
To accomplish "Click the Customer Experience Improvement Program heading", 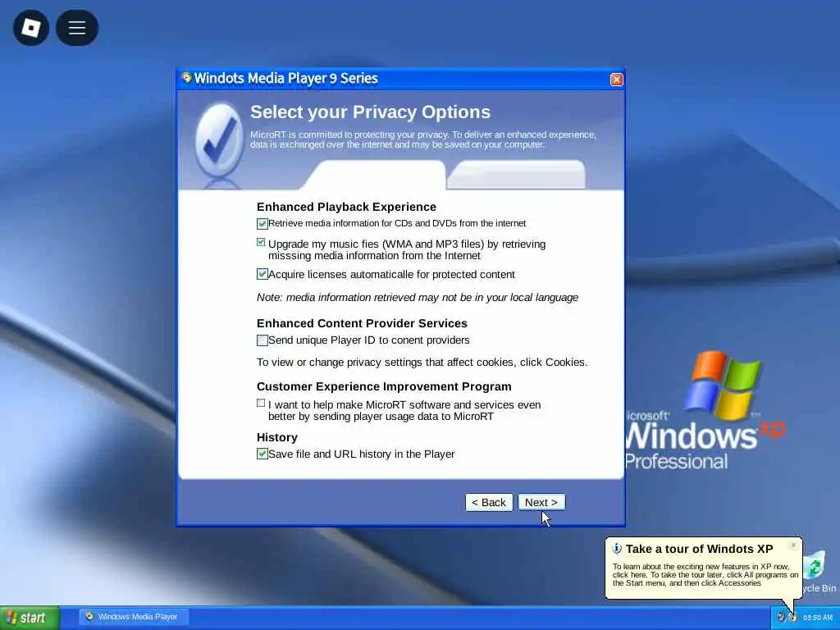I will pos(384,387).
